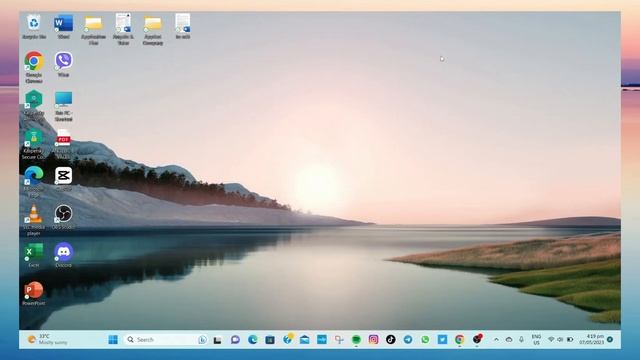Open WhatsApp from the taskbar
Image resolution: width=640 pixels, height=360 pixels.
click(x=425, y=340)
